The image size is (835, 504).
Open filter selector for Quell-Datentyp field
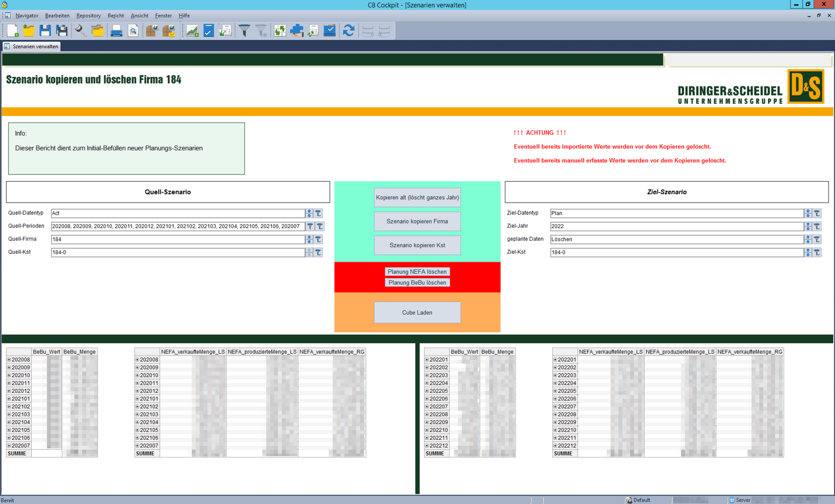[318, 213]
